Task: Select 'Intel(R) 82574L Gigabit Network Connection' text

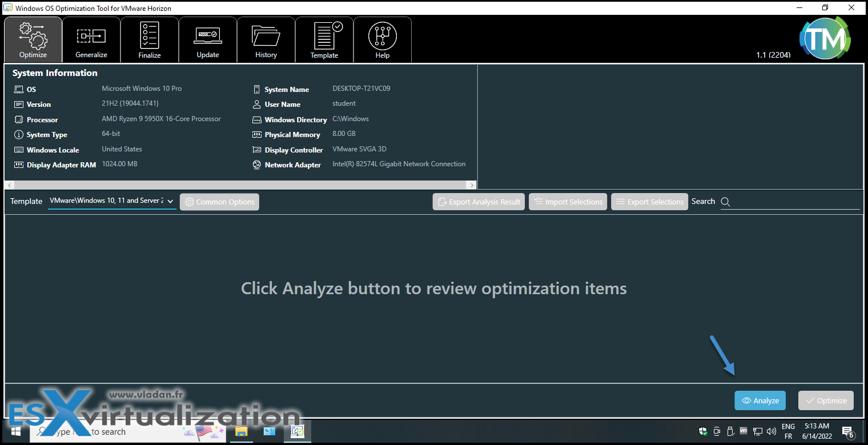Action: coord(399,164)
